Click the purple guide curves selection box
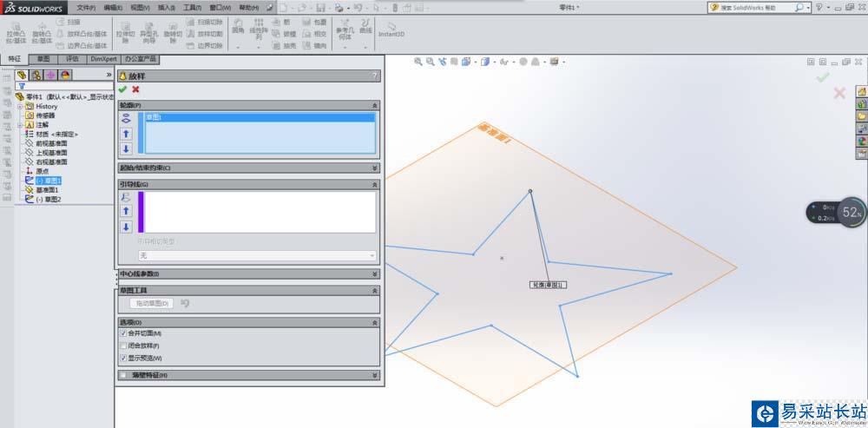 [256, 212]
